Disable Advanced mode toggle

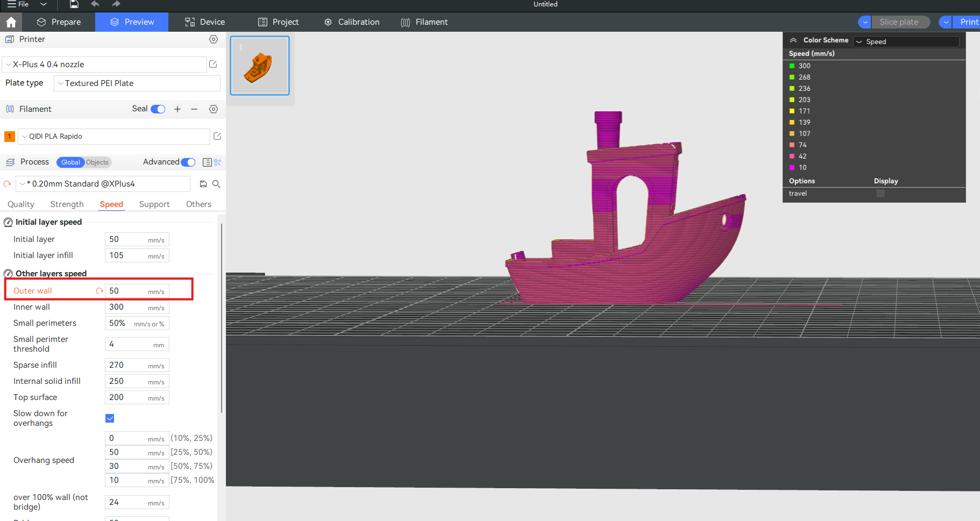tap(188, 162)
